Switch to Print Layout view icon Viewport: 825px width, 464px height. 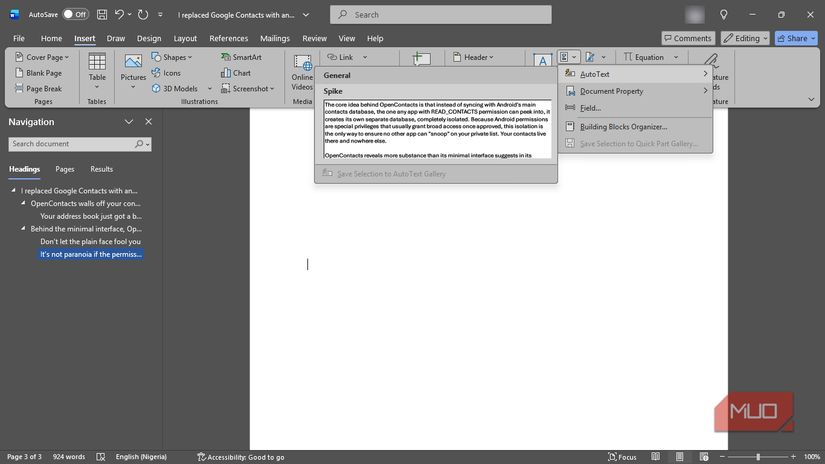[x=680, y=457]
